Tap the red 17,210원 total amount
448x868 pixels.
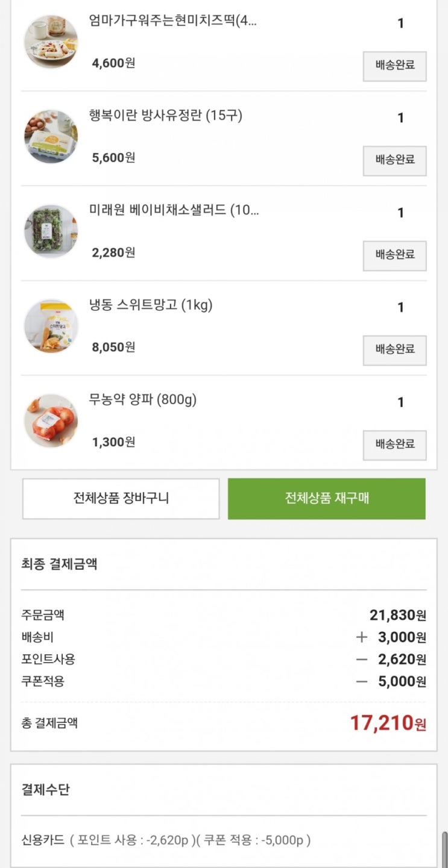pyautogui.click(x=388, y=723)
